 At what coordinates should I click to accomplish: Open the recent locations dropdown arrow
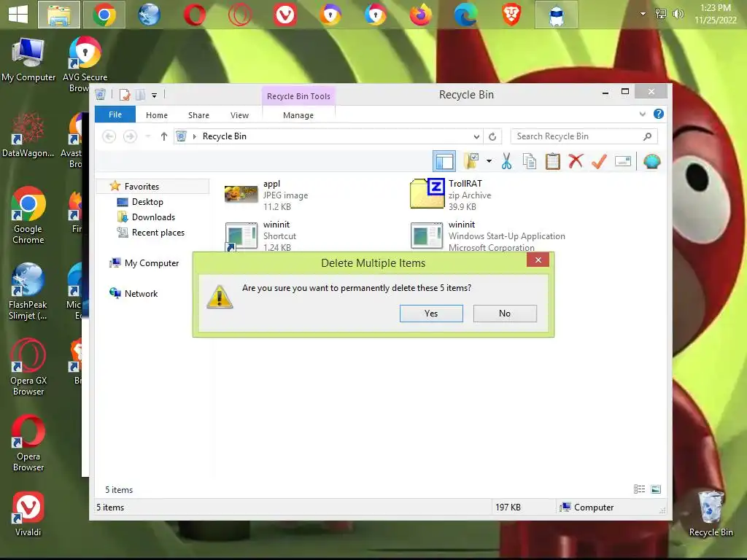pyautogui.click(x=148, y=136)
